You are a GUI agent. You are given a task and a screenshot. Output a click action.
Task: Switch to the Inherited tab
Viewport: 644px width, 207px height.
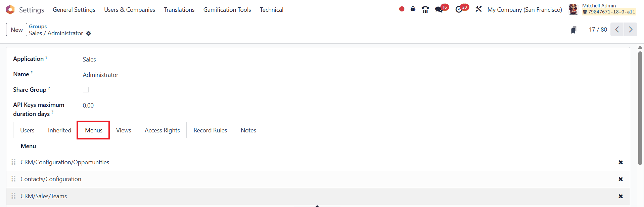tap(59, 130)
